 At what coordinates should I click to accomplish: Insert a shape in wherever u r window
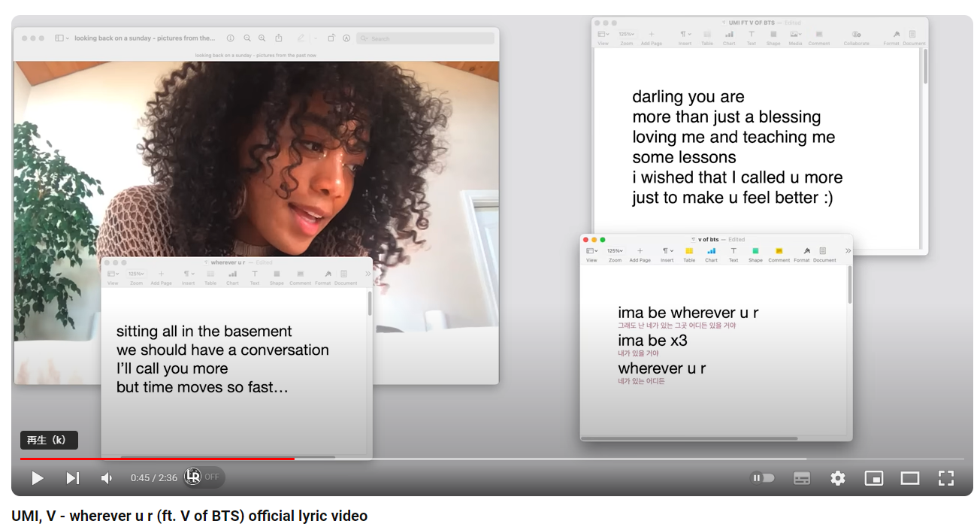pos(277,277)
